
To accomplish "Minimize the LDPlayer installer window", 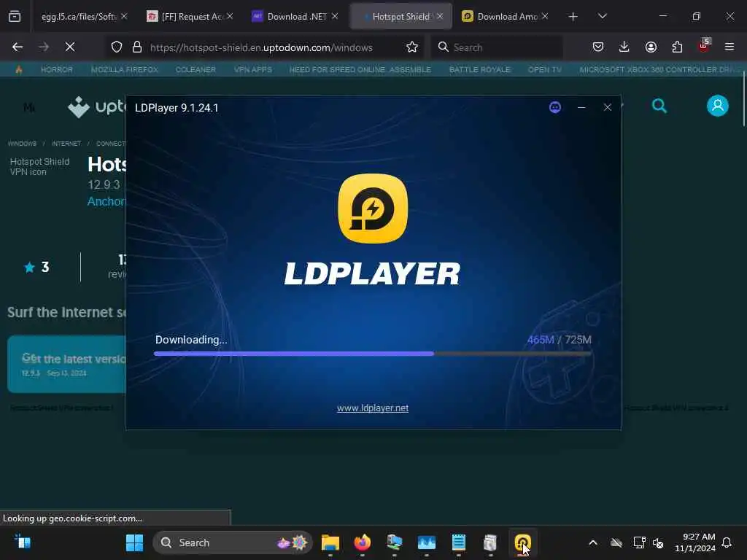I will 581,108.
